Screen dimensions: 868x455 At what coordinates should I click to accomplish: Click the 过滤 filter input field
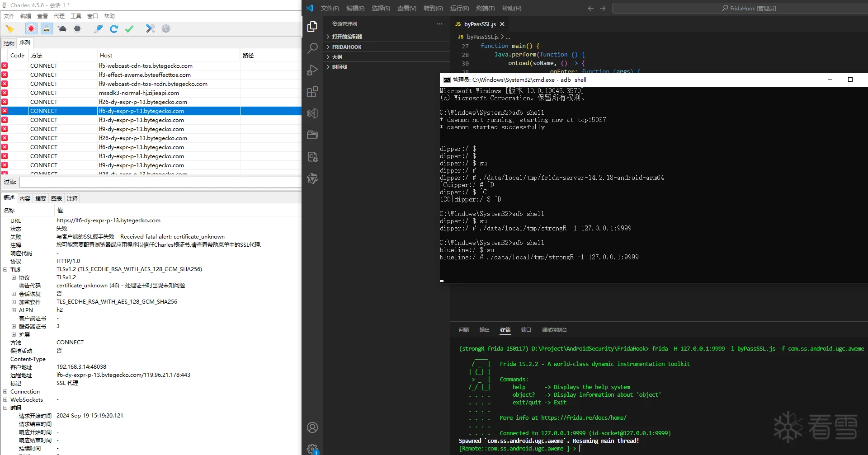tap(160, 182)
